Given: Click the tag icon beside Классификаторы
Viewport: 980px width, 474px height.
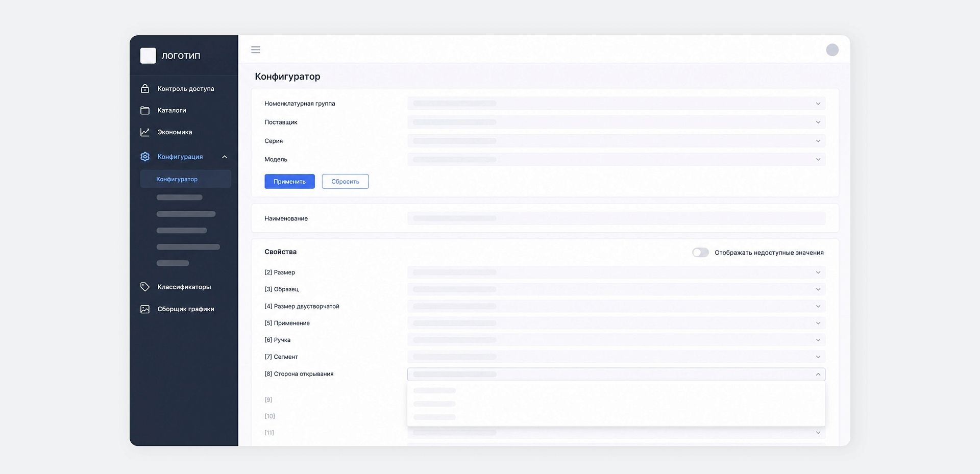Looking at the screenshot, I should 145,287.
